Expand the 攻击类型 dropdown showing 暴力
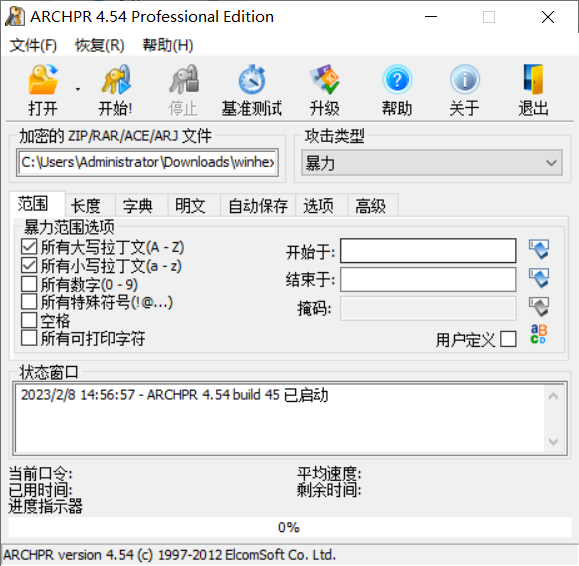This screenshot has width=579, height=566. (x=432, y=163)
